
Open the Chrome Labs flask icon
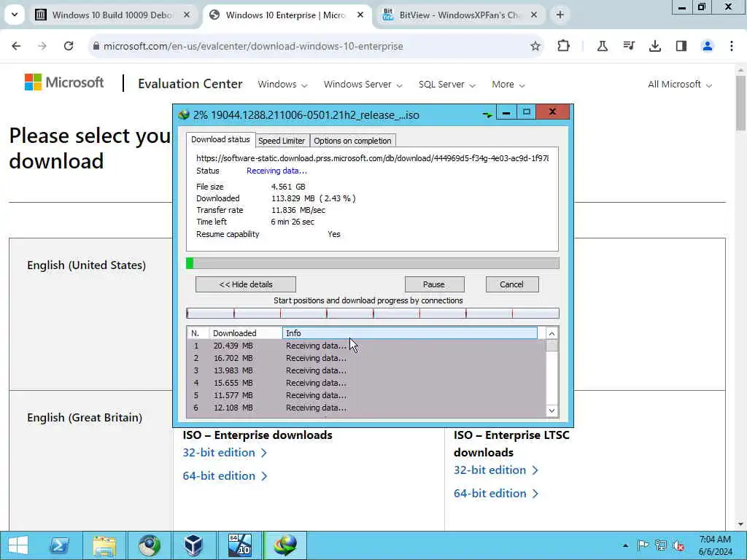[602, 46]
